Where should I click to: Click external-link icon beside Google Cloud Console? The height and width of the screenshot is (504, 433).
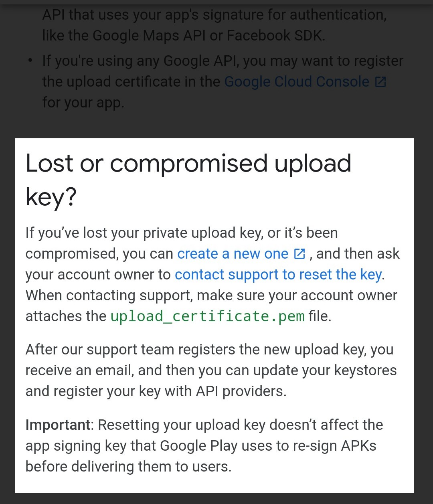380,82
